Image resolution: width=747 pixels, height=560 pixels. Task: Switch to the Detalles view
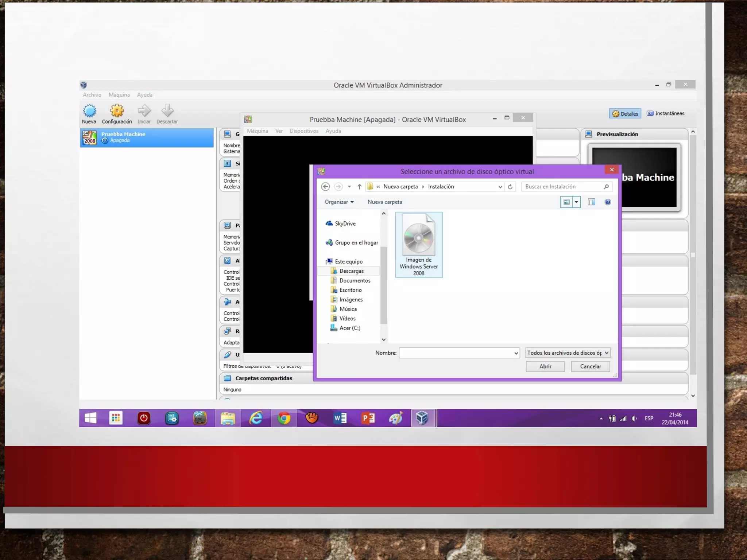pyautogui.click(x=625, y=114)
